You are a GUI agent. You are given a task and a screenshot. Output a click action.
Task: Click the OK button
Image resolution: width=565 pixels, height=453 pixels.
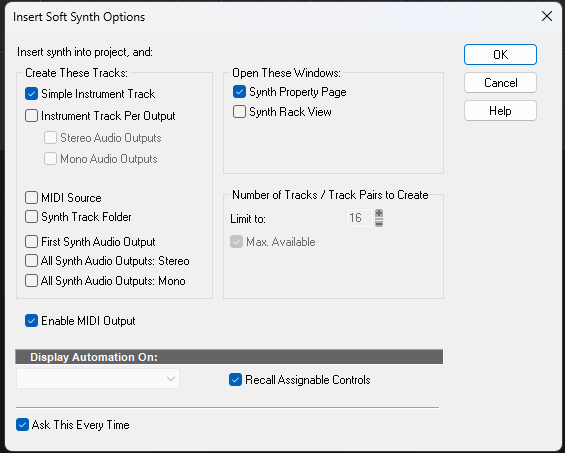point(500,54)
